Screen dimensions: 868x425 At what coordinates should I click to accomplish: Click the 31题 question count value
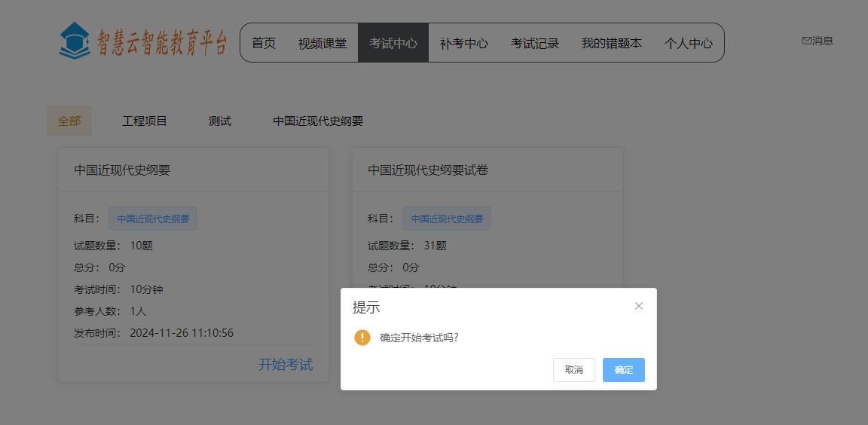click(435, 246)
